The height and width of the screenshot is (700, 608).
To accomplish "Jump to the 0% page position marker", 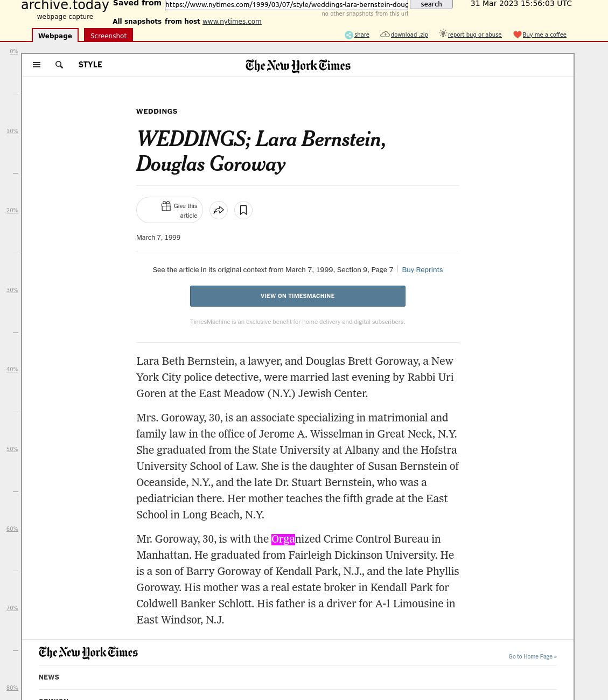I will pyautogui.click(x=14, y=52).
